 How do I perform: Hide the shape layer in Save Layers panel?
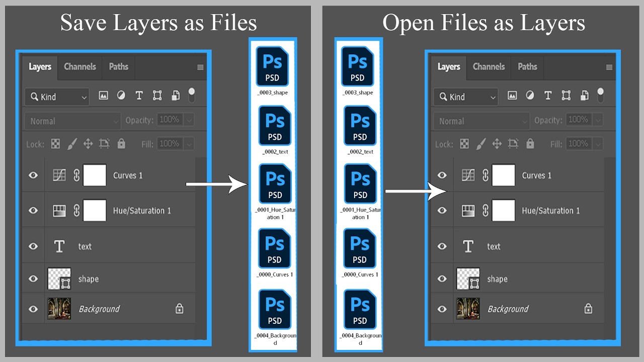(x=33, y=279)
